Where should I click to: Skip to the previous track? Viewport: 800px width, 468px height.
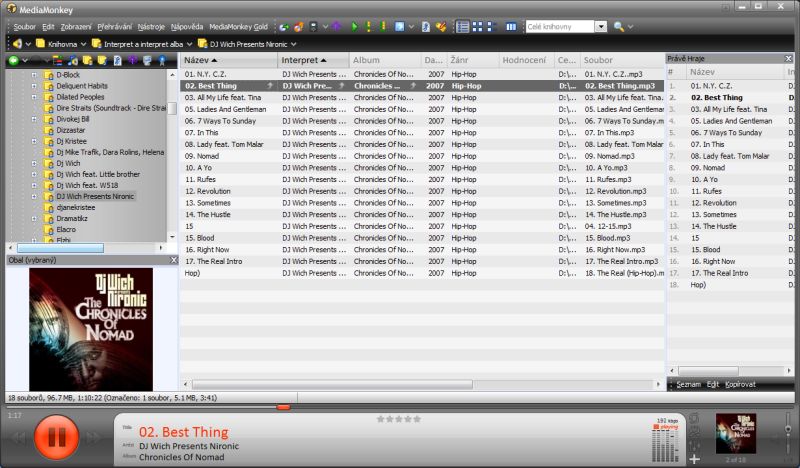17,437
